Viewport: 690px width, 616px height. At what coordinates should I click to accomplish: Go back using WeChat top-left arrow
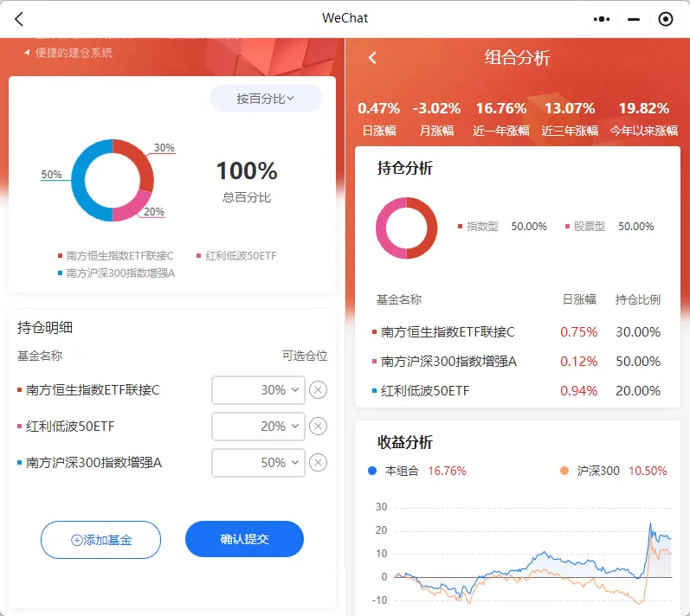18,19
